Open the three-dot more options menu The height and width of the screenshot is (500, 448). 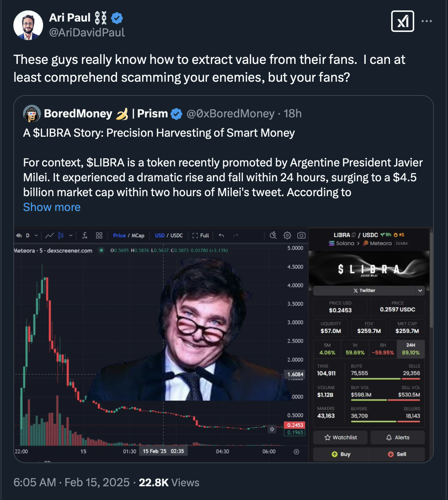(426, 21)
